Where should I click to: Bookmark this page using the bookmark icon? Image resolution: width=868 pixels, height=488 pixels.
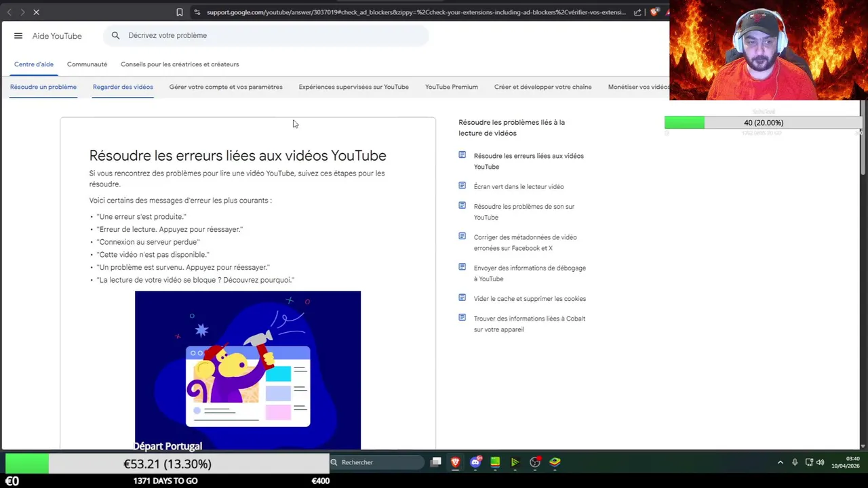tap(179, 12)
